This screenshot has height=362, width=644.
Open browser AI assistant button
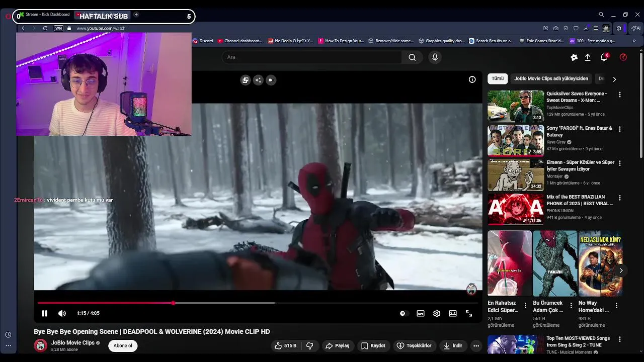pos(636,28)
